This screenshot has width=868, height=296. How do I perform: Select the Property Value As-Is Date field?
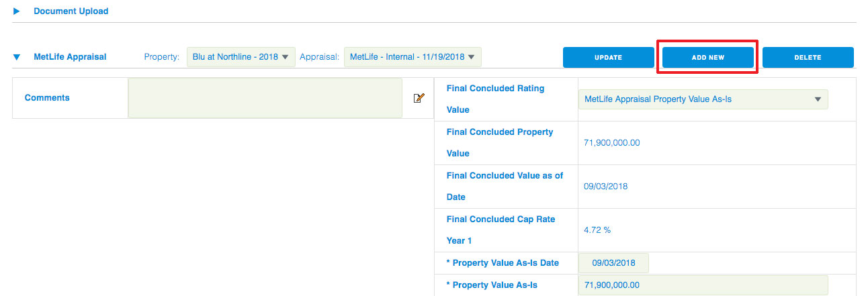(x=613, y=263)
